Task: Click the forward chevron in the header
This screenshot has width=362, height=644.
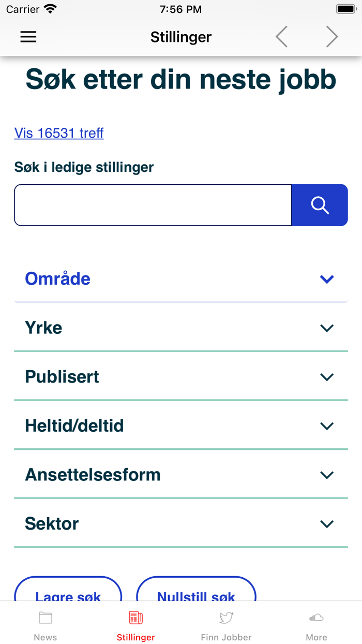Action: pyautogui.click(x=331, y=37)
